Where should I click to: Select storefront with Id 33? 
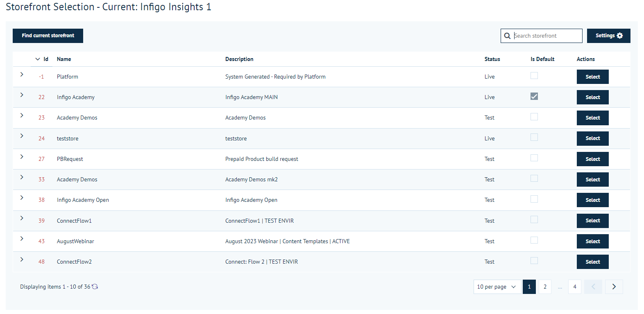pyautogui.click(x=593, y=180)
